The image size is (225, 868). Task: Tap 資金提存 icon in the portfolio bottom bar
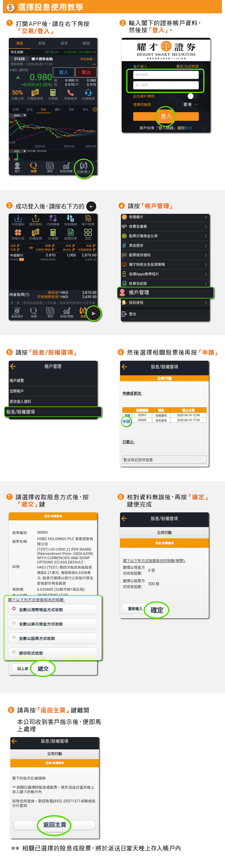click(x=17, y=313)
